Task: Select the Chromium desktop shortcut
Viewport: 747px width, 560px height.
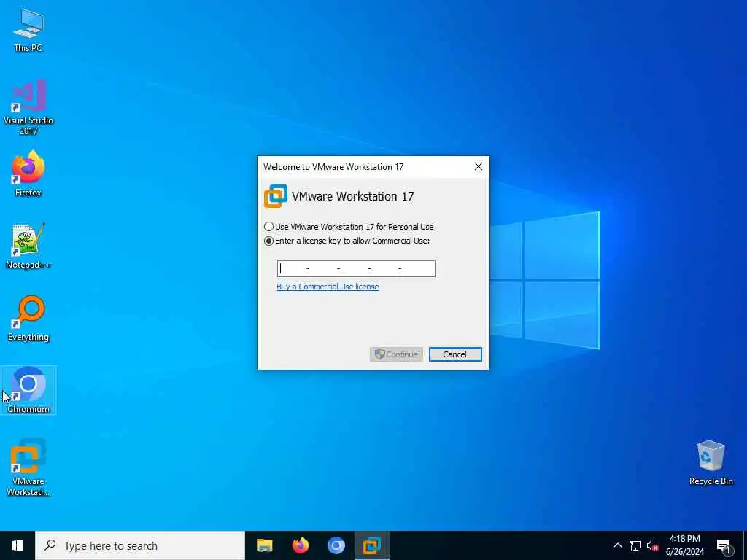Action: click(x=28, y=390)
